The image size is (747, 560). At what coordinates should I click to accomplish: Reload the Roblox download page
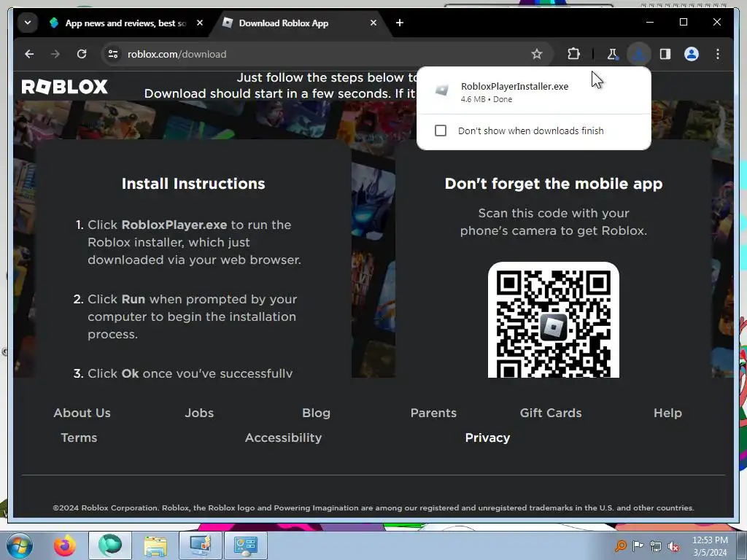82,54
